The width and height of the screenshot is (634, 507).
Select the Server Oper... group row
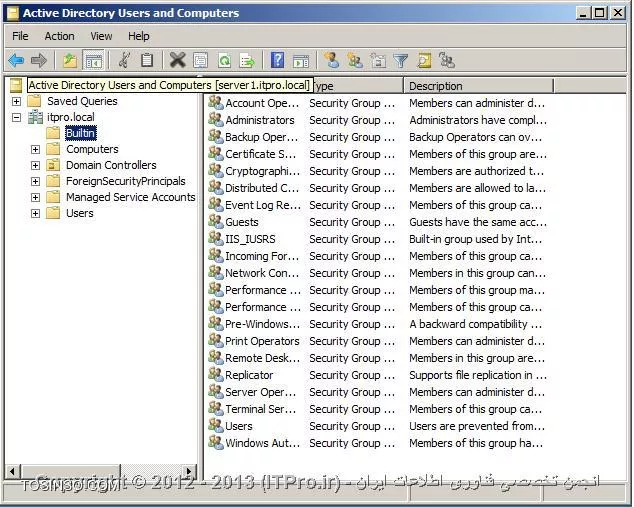point(376,391)
